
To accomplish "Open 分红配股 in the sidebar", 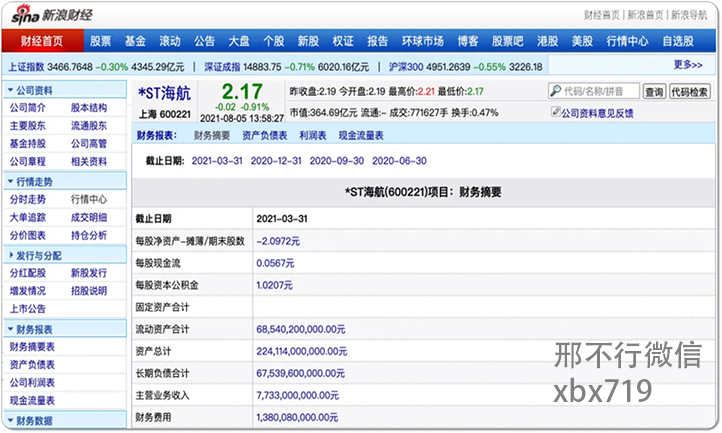I will pyautogui.click(x=28, y=273).
